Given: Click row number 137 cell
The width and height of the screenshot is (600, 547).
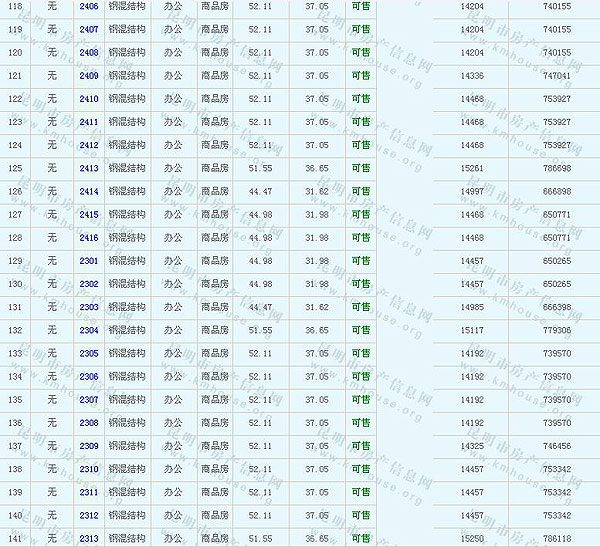Looking at the screenshot, I should (x=14, y=446).
